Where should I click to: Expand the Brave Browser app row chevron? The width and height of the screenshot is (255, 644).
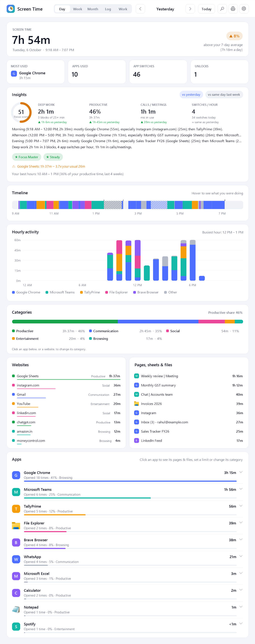click(x=241, y=539)
